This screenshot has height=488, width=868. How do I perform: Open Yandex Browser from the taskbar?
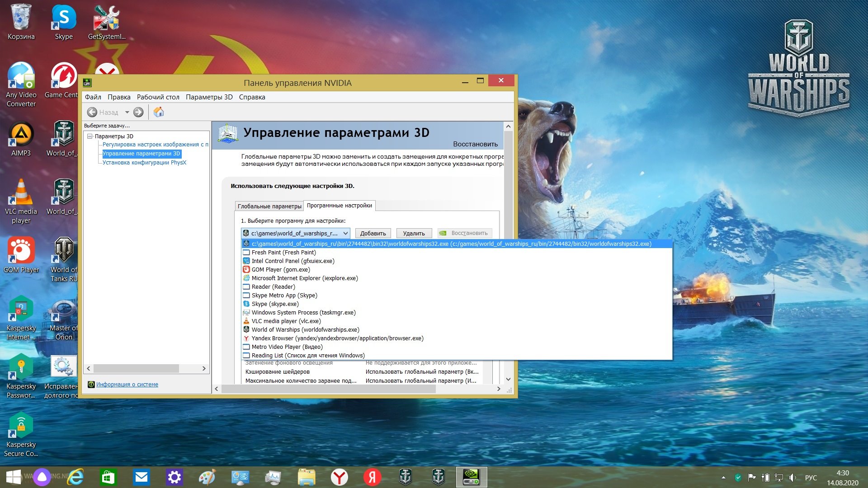click(x=339, y=477)
